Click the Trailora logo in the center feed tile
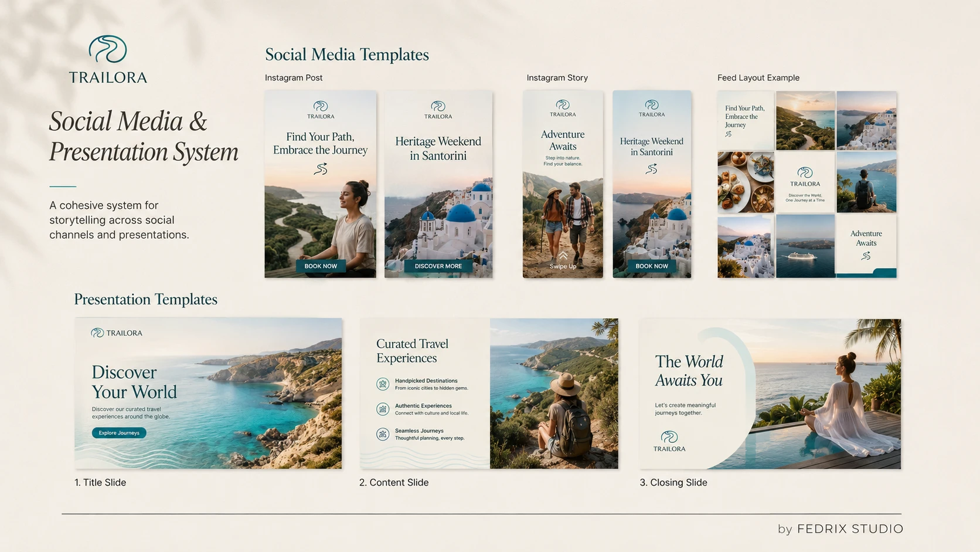The image size is (980, 552). (x=805, y=177)
